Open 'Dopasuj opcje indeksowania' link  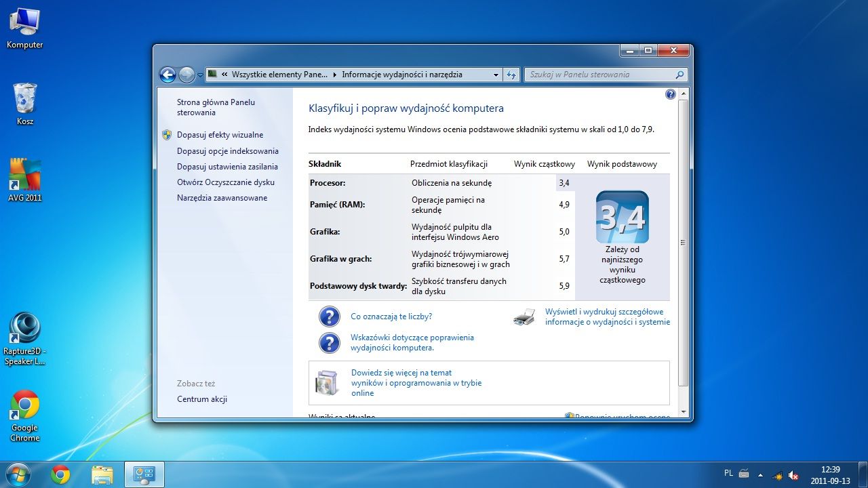click(228, 151)
